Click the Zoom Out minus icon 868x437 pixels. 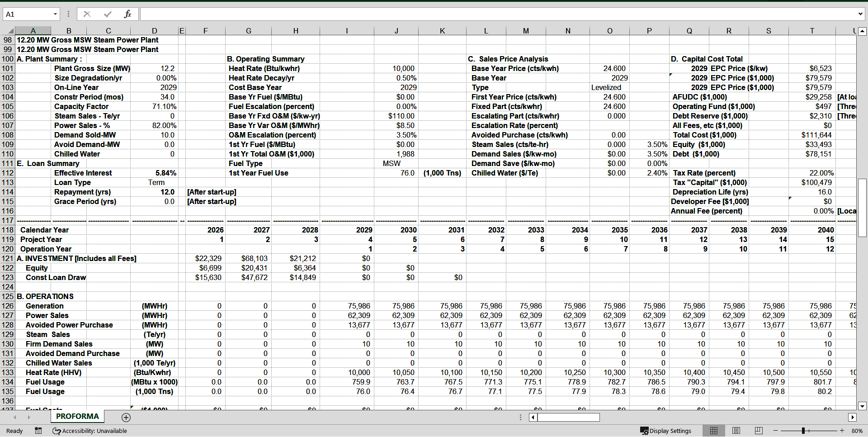(776, 431)
